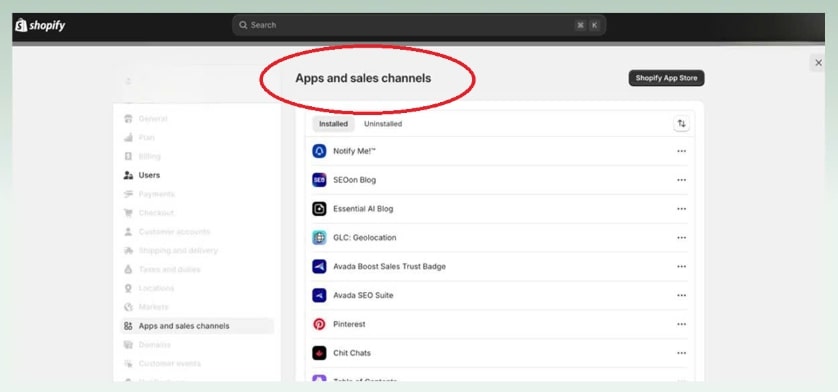
Task: Click the Apps and sales channels grid icon
Action: pos(128,326)
